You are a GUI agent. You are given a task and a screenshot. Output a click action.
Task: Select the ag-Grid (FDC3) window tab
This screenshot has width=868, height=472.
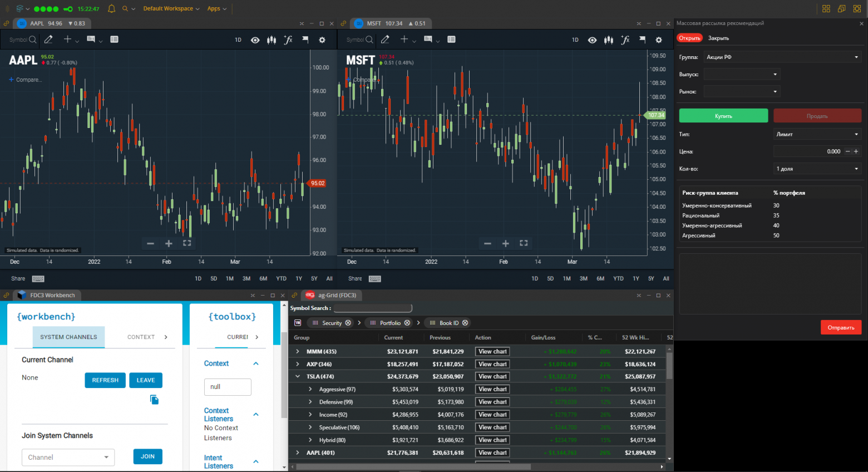click(332, 295)
